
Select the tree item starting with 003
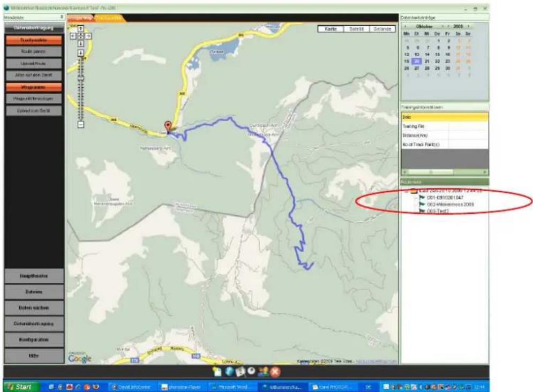pyautogui.click(x=438, y=212)
